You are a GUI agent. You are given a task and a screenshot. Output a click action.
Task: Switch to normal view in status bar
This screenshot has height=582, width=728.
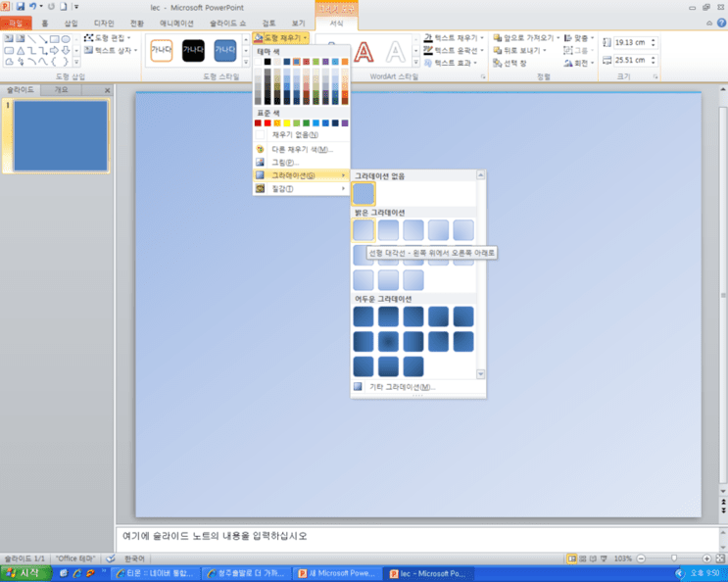(x=572, y=558)
